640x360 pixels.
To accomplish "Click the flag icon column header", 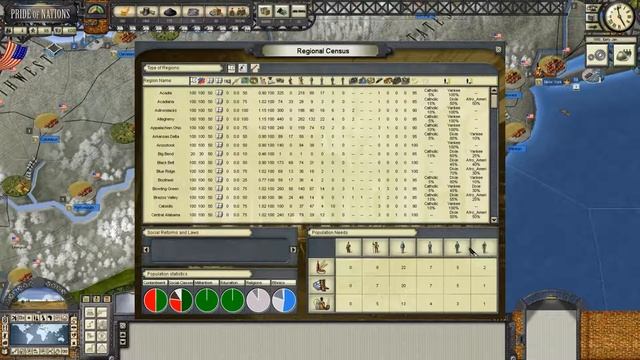I will tap(202, 81).
